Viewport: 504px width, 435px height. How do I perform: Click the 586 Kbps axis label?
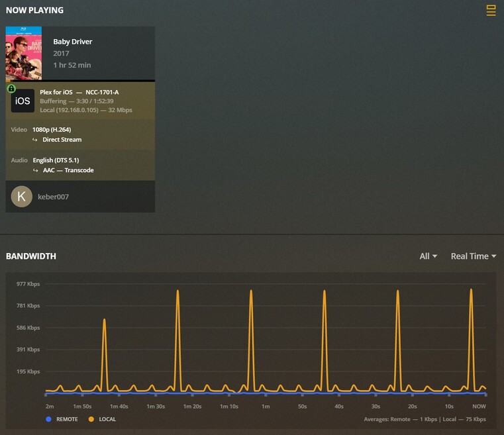click(x=28, y=328)
